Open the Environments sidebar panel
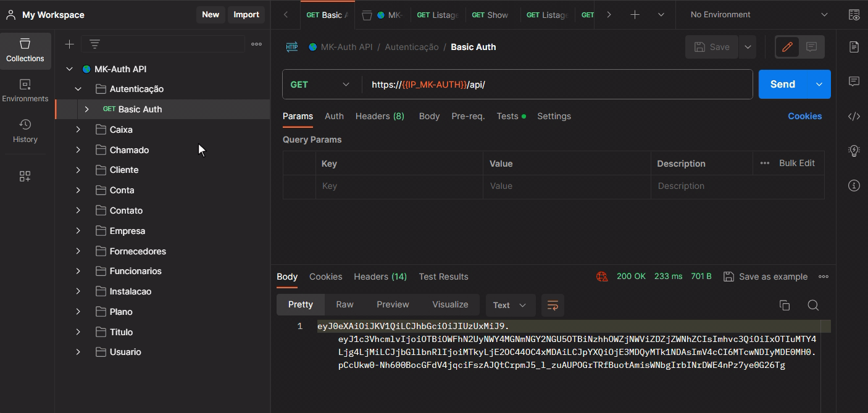Screen dimensions: 868x413 (25, 90)
